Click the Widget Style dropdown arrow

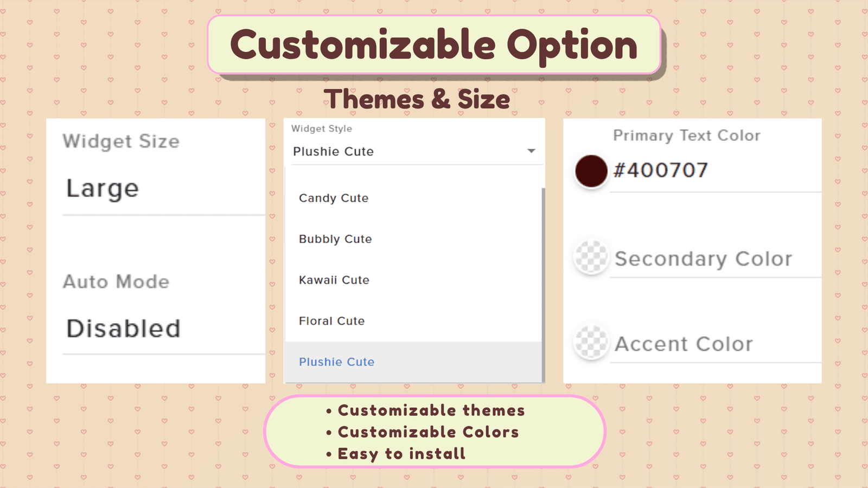point(531,151)
